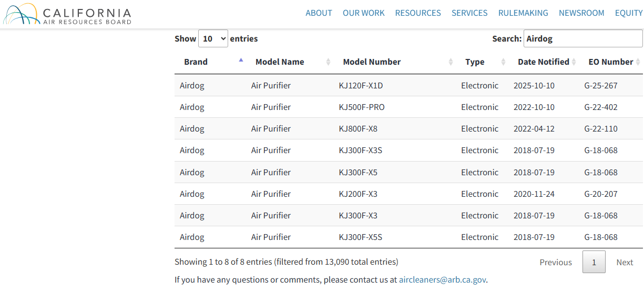This screenshot has height=301, width=644.
Task: Select model number KJ300F-X3
Action: pos(358,215)
